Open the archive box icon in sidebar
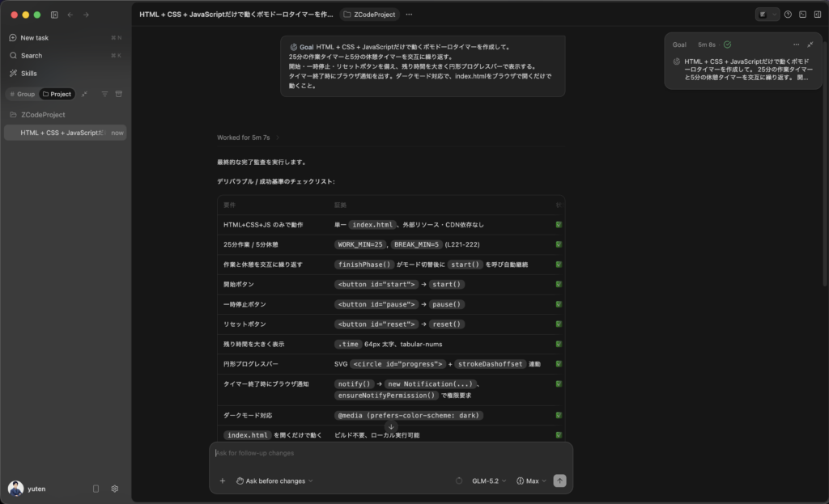 tap(119, 94)
